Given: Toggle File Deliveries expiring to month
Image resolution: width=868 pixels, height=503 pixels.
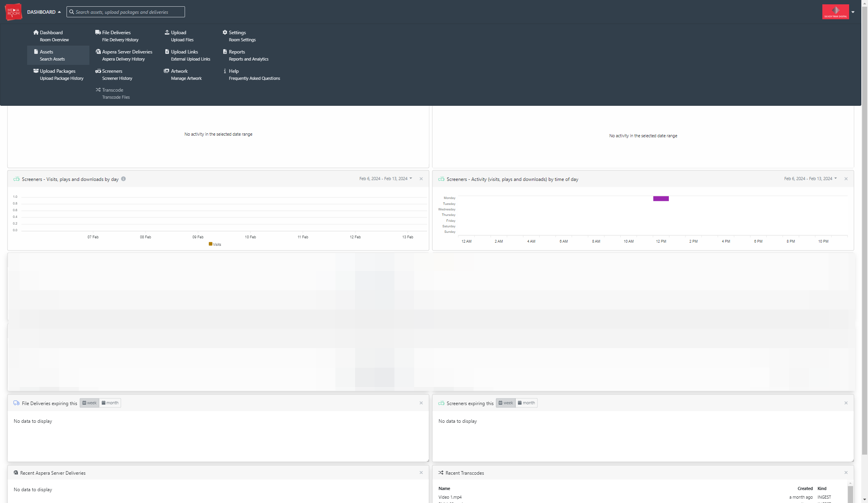Looking at the screenshot, I should (110, 403).
